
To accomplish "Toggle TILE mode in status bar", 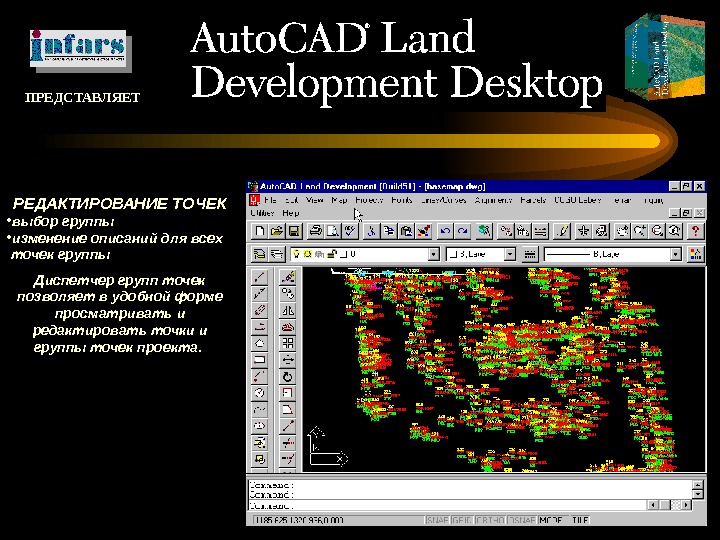I will click(x=579, y=520).
